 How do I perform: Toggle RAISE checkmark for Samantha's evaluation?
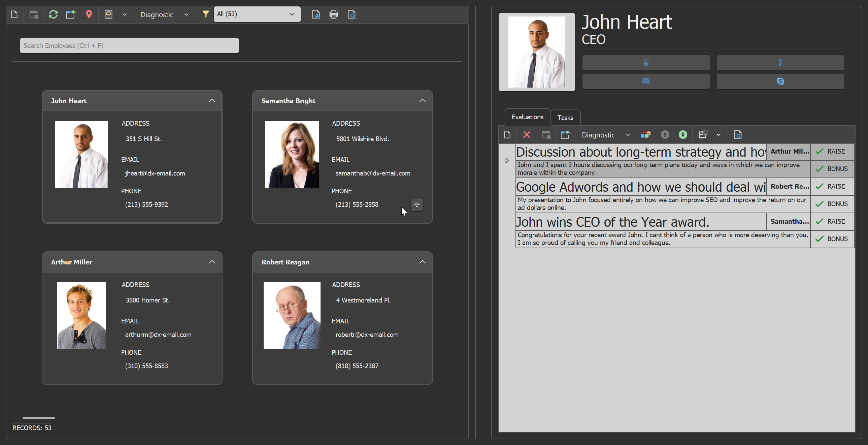pyautogui.click(x=820, y=221)
